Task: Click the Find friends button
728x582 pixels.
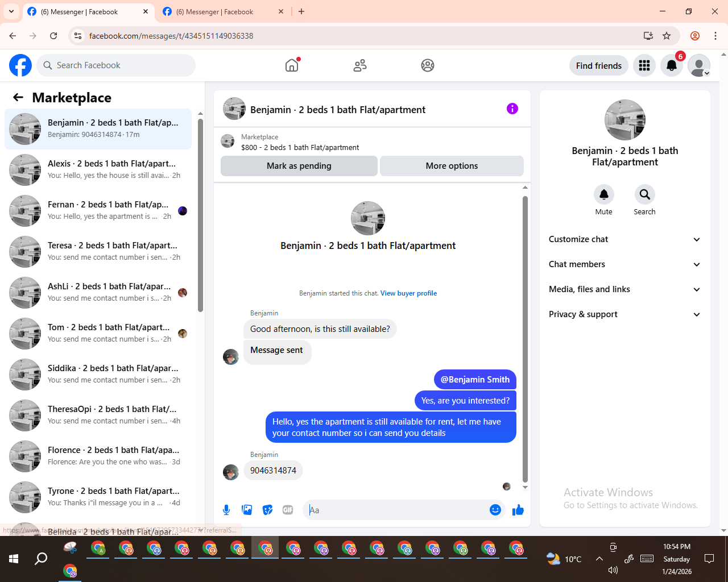Action: pyautogui.click(x=599, y=65)
